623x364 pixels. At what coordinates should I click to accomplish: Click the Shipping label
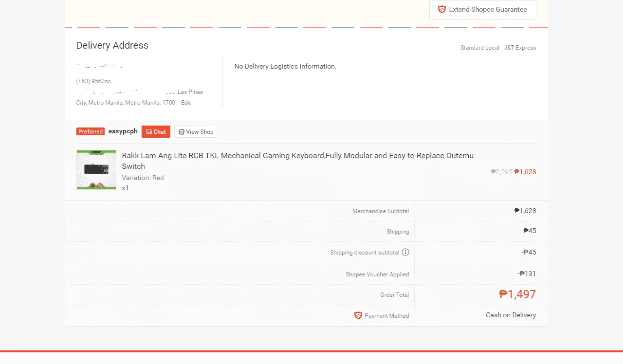pos(398,232)
